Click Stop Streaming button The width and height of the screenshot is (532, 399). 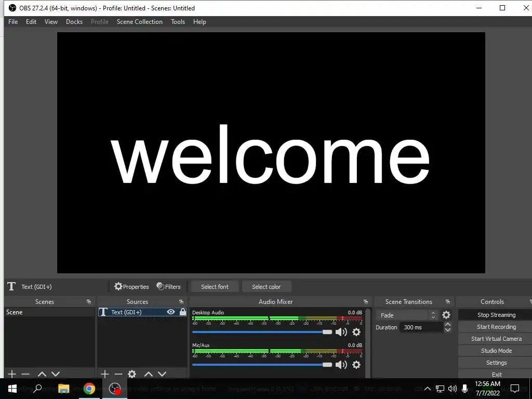[x=496, y=315]
